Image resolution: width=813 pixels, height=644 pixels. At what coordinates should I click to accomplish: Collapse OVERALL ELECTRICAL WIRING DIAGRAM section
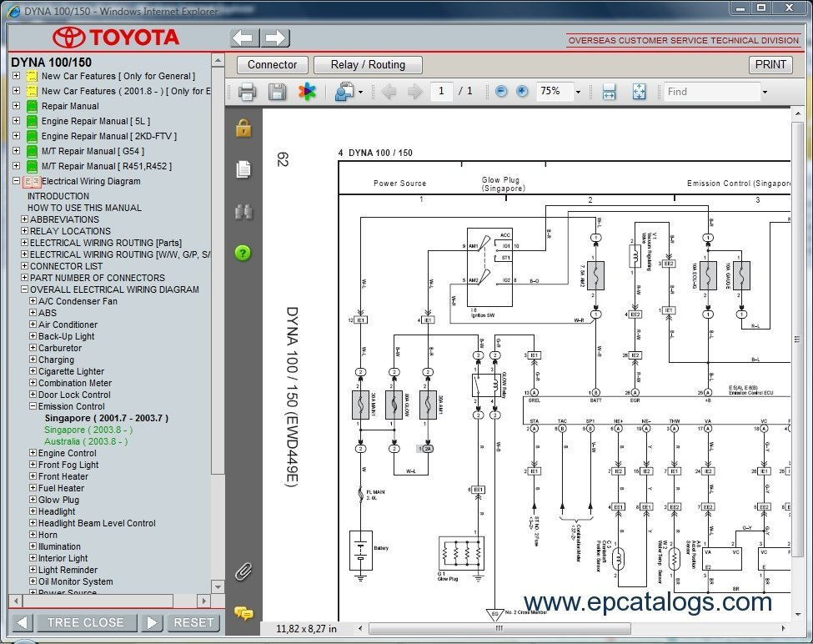click(x=24, y=289)
